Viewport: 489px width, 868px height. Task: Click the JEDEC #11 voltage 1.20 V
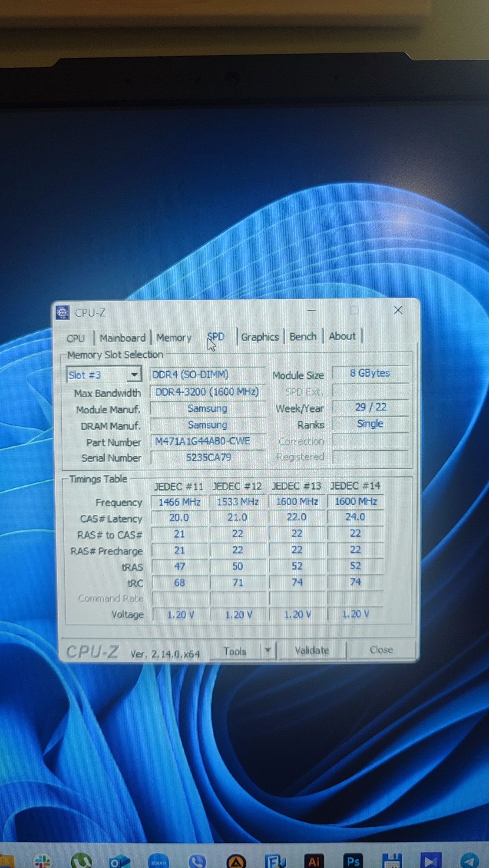coord(180,615)
